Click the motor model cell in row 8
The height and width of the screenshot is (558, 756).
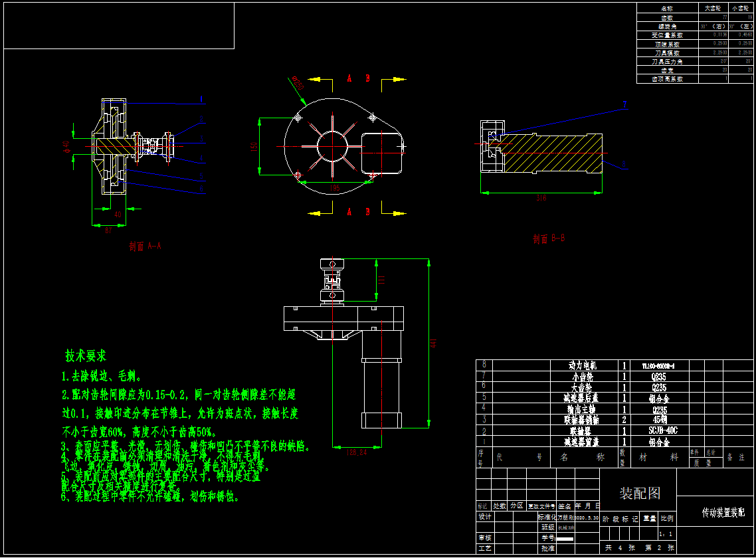[658, 366]
